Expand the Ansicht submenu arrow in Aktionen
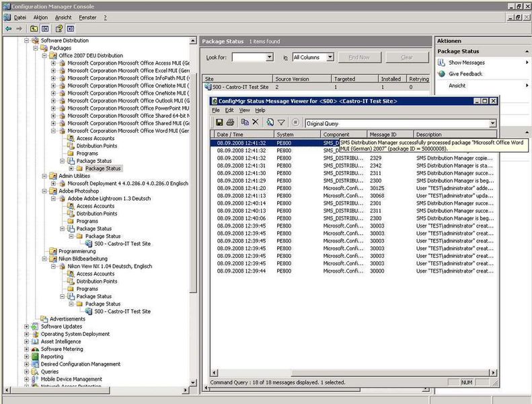 click(527, 86)
